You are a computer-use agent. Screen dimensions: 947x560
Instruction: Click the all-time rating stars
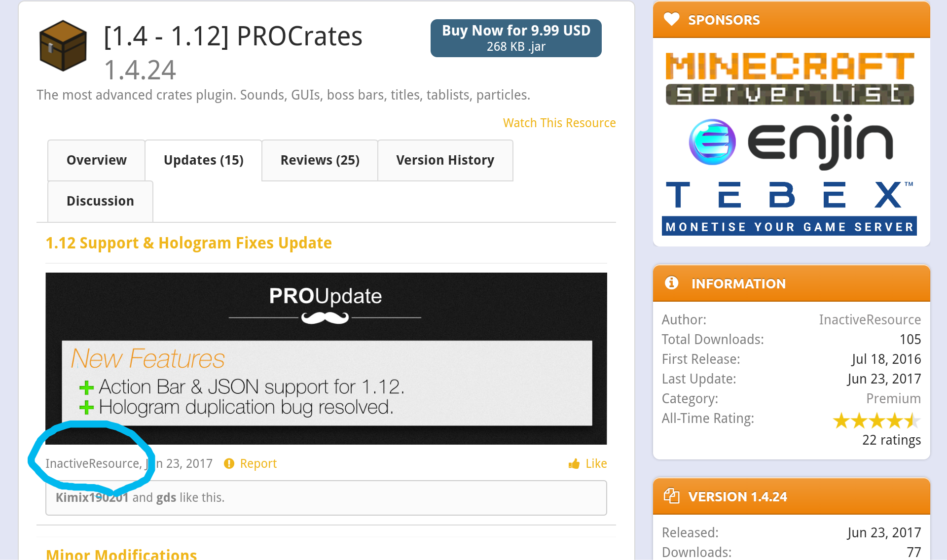point(876,420)
